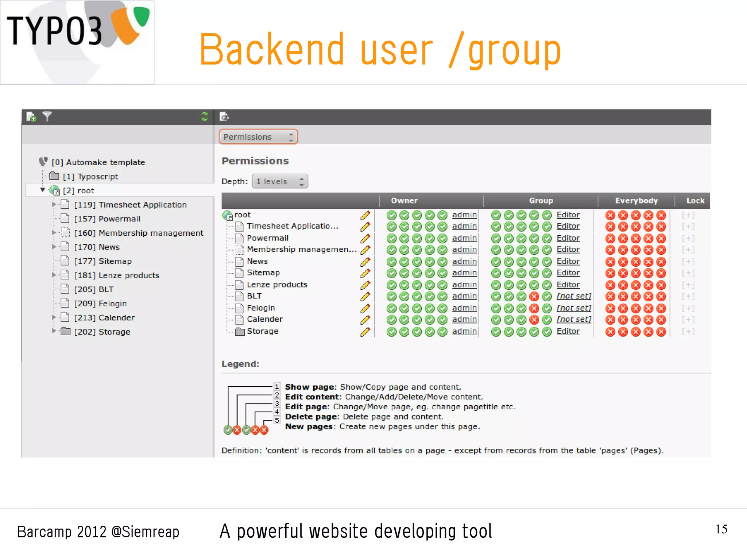747x560 pixels.
Task: Select [0] Automake template in tree
Action: (98, 162)
